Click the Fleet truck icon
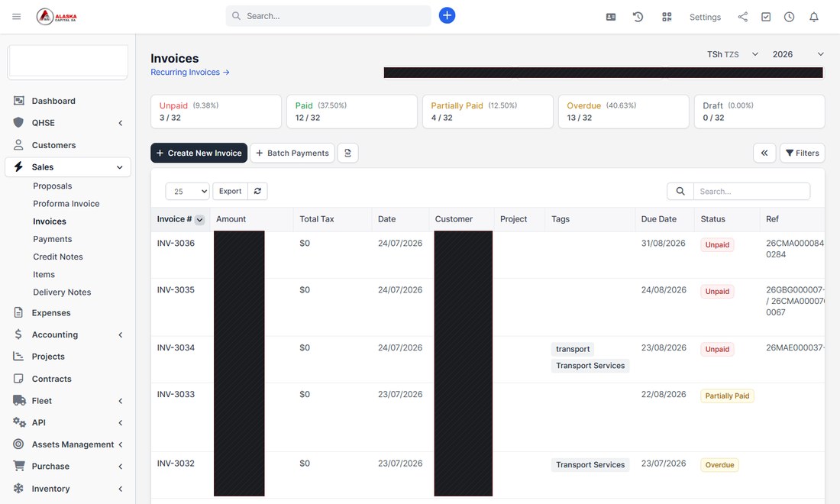Screen dimensions: 840x504 [x=19, y=400]
